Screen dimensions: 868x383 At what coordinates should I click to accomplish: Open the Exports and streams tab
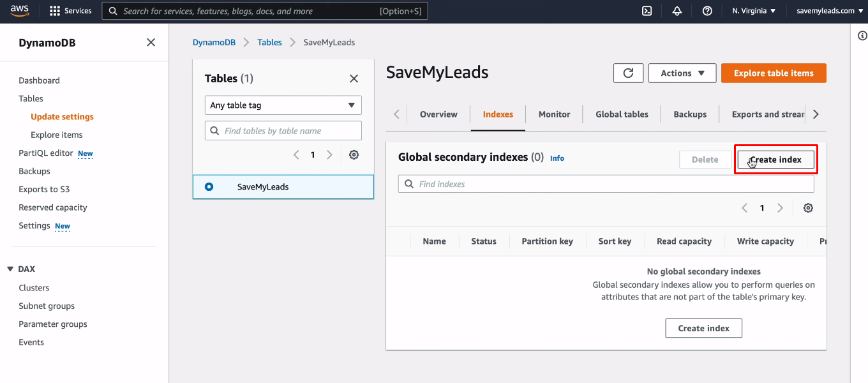768,114
